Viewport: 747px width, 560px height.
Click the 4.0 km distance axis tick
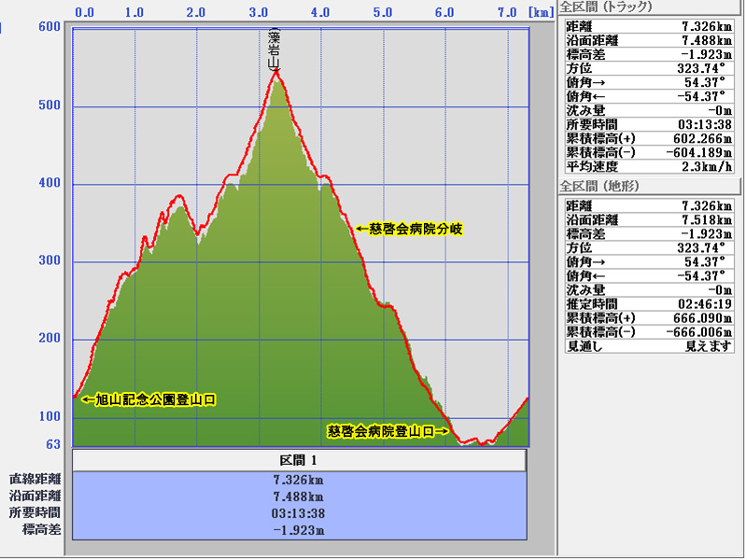(x=320, y=13)
